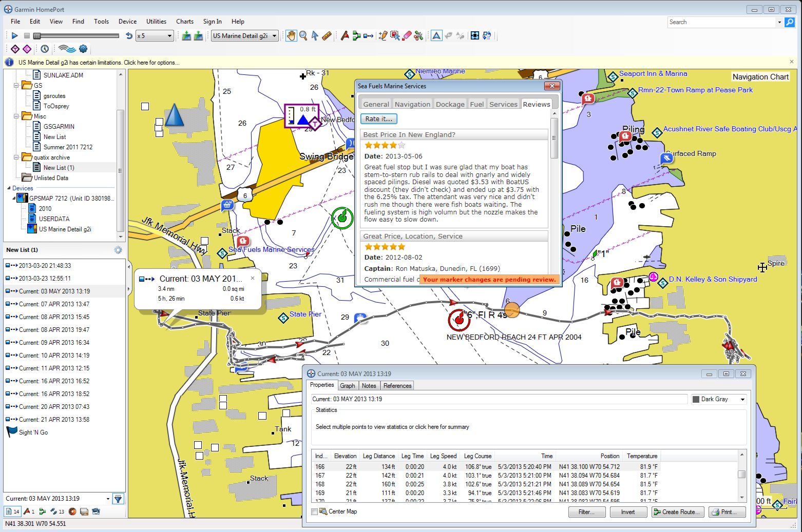Click the Print... button

click(x=727, y=512)
